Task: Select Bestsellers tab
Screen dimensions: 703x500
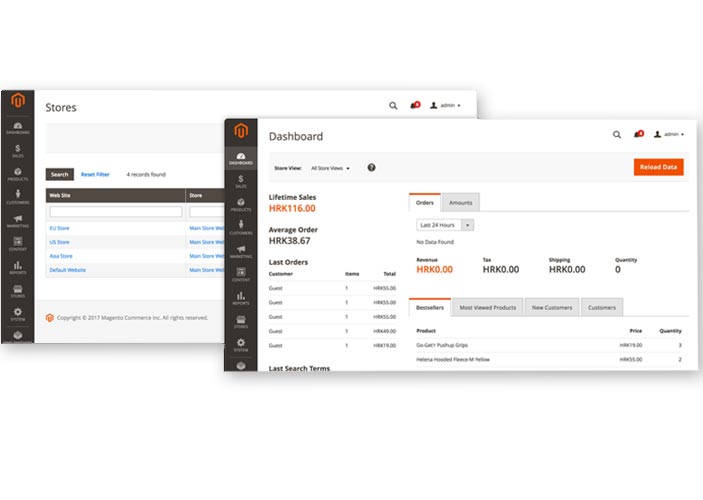Action: (x=430, y=308)
